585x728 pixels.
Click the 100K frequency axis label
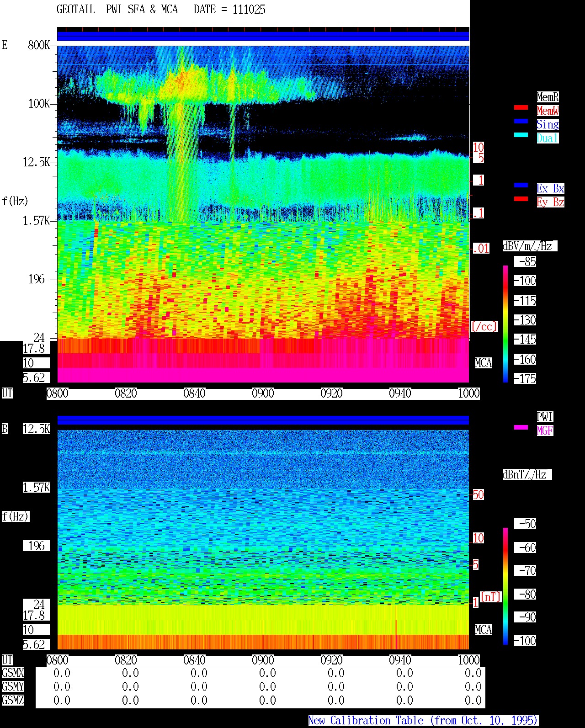point(39,104)
